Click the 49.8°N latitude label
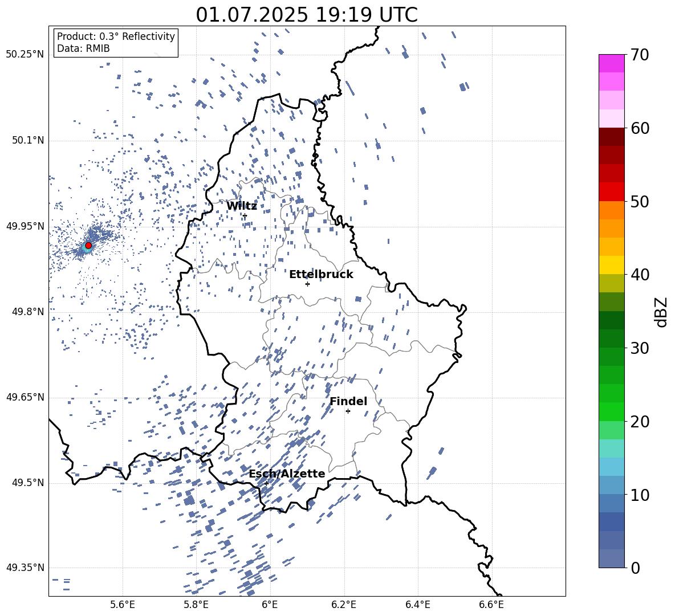Screen dimensions: 675x616 pos(27,312)
